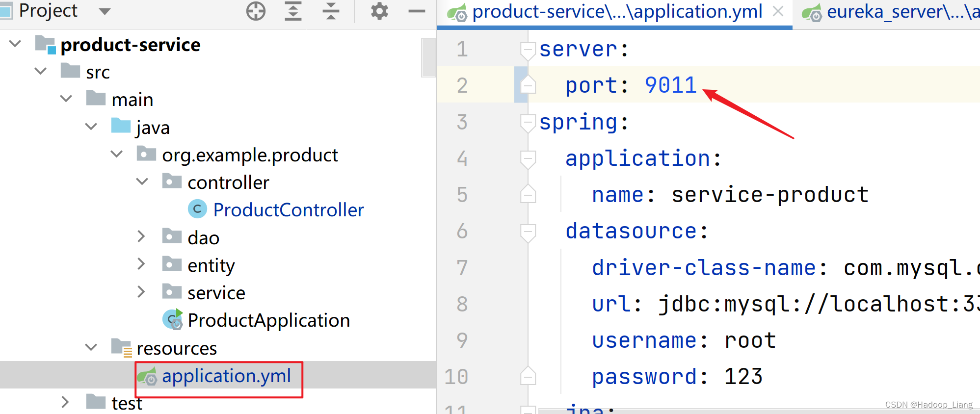Click the application.yml file icon in tree
This screenshot has width=980, height=414.
point(147,376)
